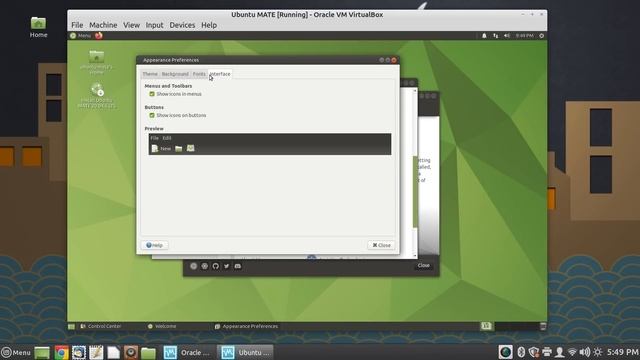Screen dimensions: 640x360
Task: Click the volume icon in guest panel
Action: [507, 36]
